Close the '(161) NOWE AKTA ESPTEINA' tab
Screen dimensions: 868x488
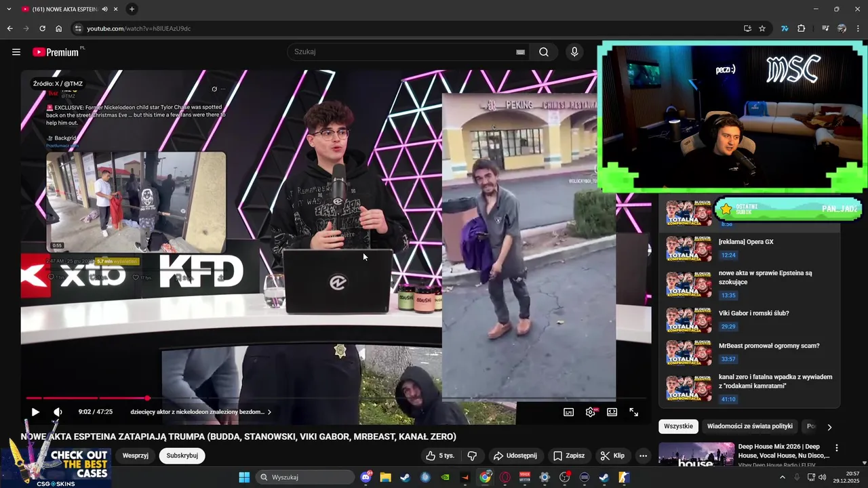[x=117, y=9]
